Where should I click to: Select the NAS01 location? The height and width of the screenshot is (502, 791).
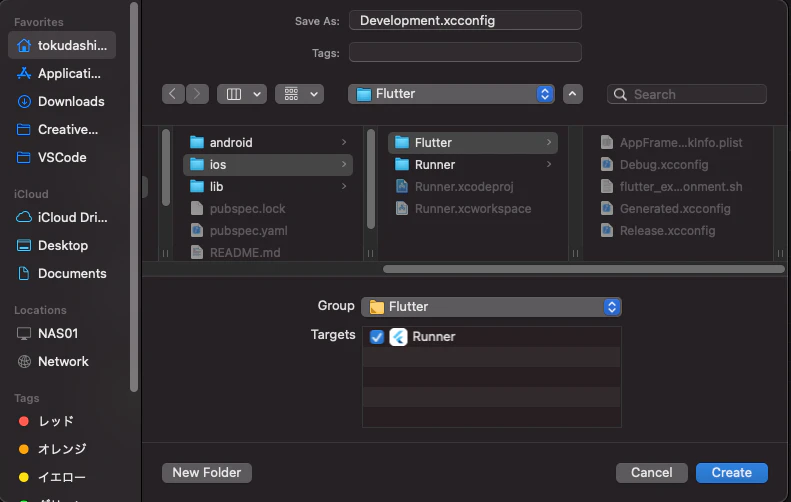pos(62,333)
